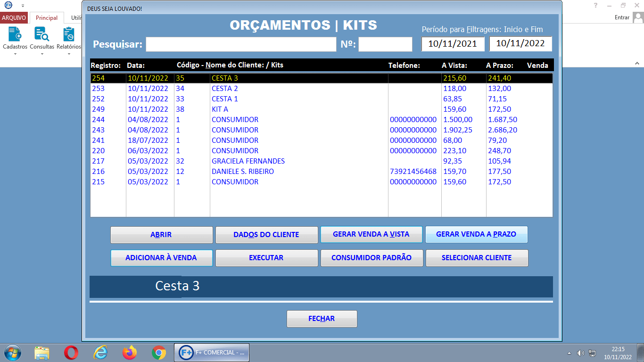Open the quick access toolbar dropdown

pos(23,5)
